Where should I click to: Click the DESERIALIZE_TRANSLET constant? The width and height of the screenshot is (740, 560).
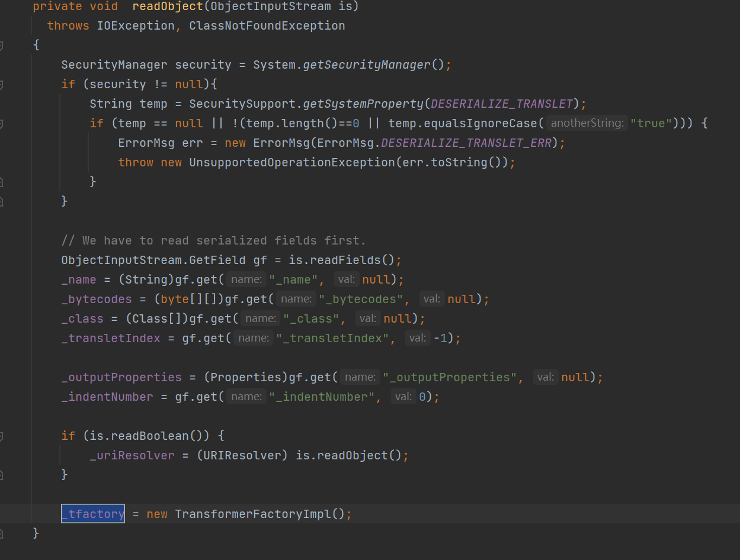click(x=502, y=104)
